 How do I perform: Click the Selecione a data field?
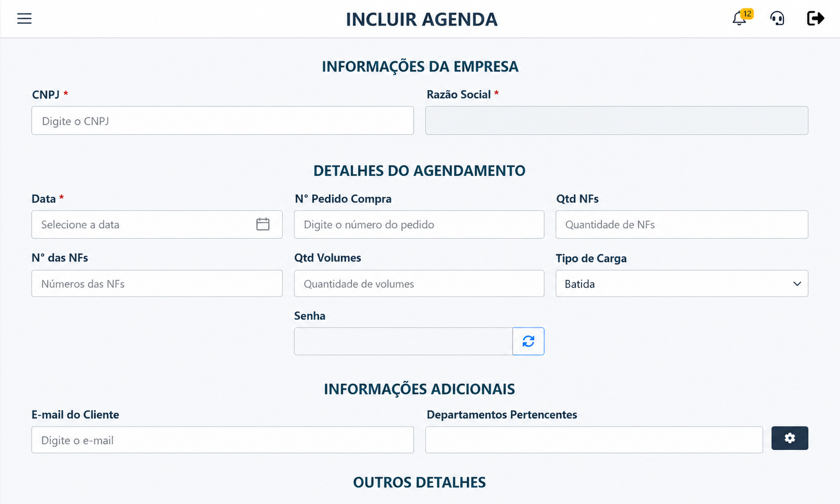coord(156,225)
